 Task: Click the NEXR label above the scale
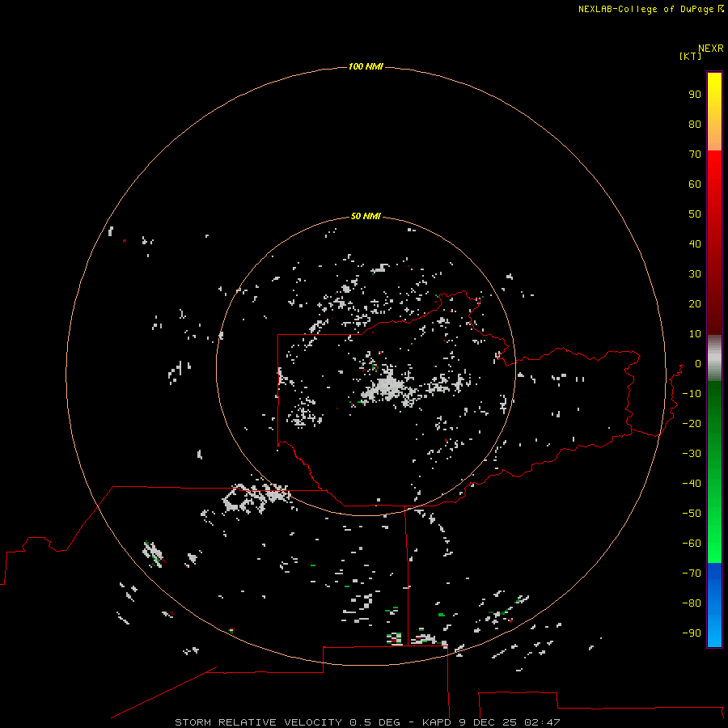pyautogui.click(x=711, y=49)
